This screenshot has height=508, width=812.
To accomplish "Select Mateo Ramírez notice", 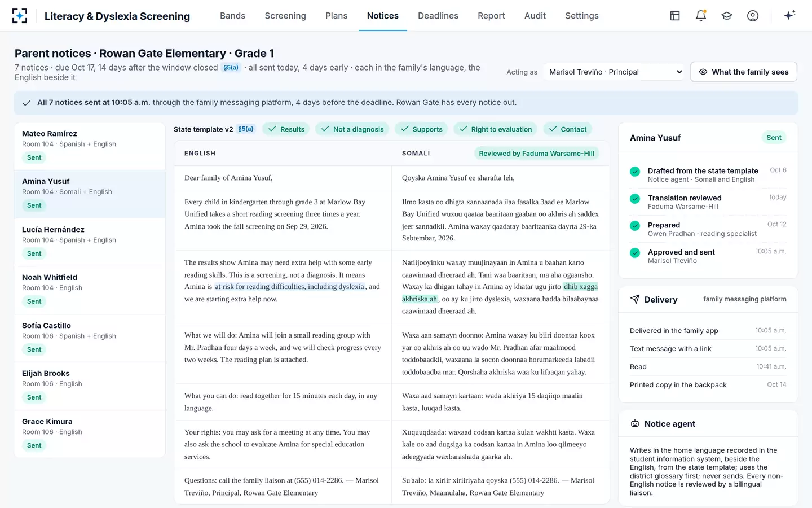I will [90, 146].
